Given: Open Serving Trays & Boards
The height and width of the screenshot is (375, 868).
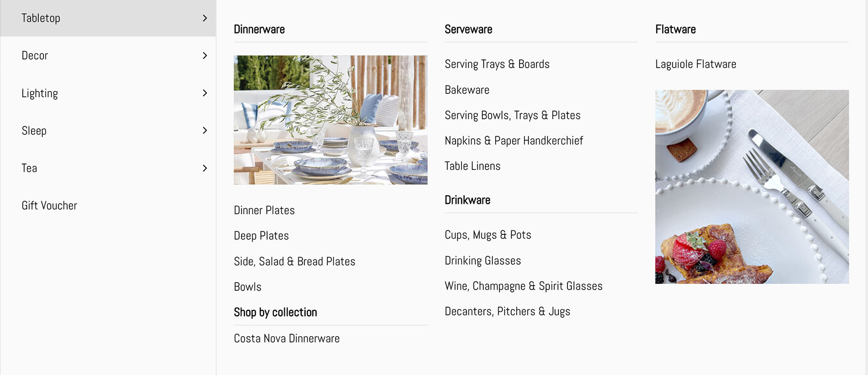Looking at the screenshot, I should tap(497, 64).
